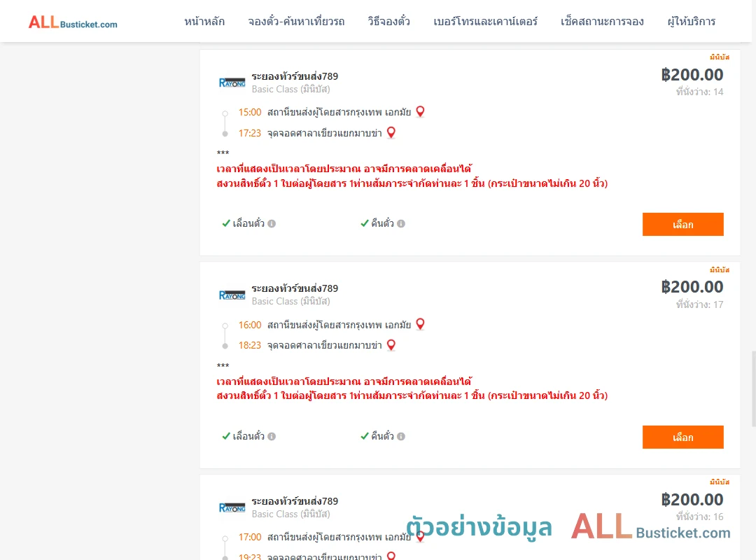Click green check by คืนตั๋ว in 16:00 trip
The width and height of the screenshot is (756, 560).
[x=365, y=435]
